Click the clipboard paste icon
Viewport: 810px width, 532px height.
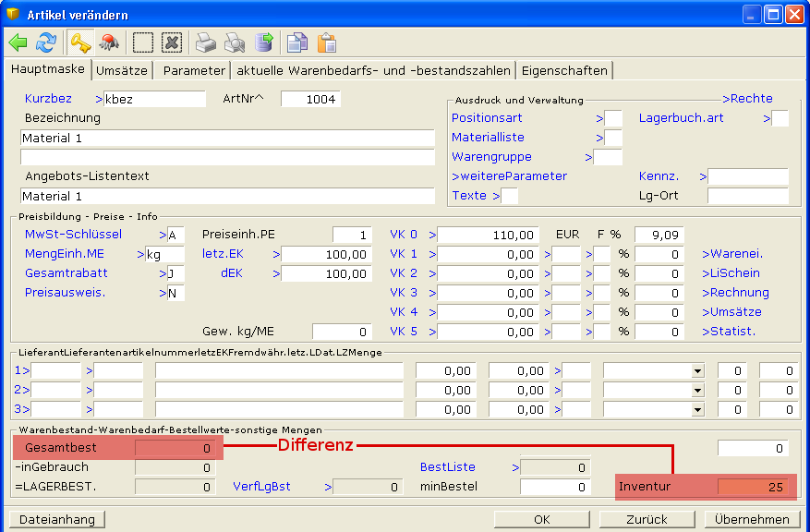pos(326,42)
